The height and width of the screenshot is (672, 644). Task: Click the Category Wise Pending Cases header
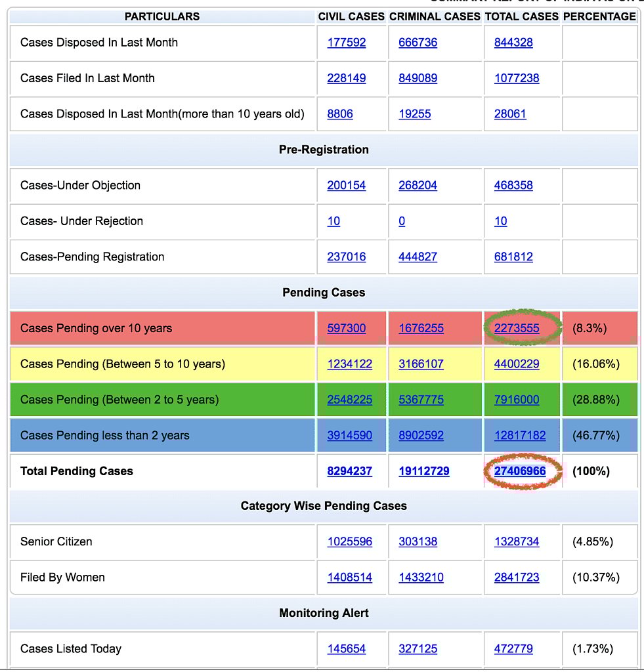click(x=324, y=506)
